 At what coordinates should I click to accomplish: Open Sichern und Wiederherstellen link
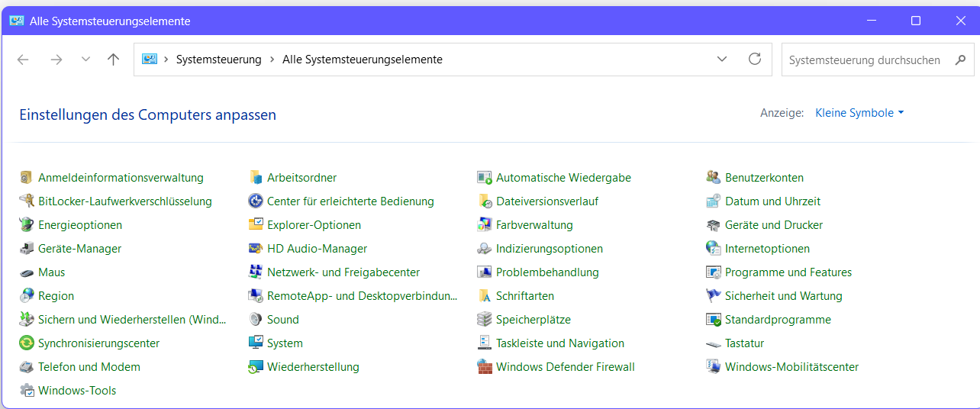coord(132,320)
